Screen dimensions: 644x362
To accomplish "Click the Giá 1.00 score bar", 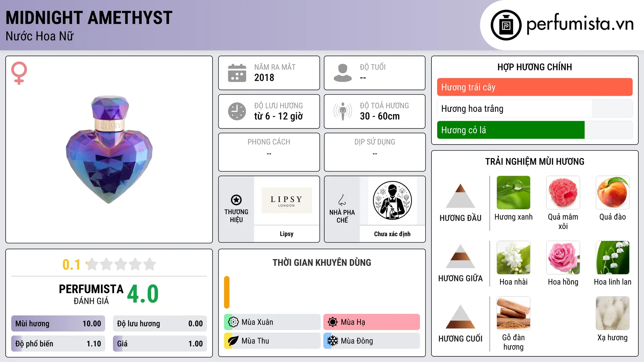I will [x=160, y=344].
